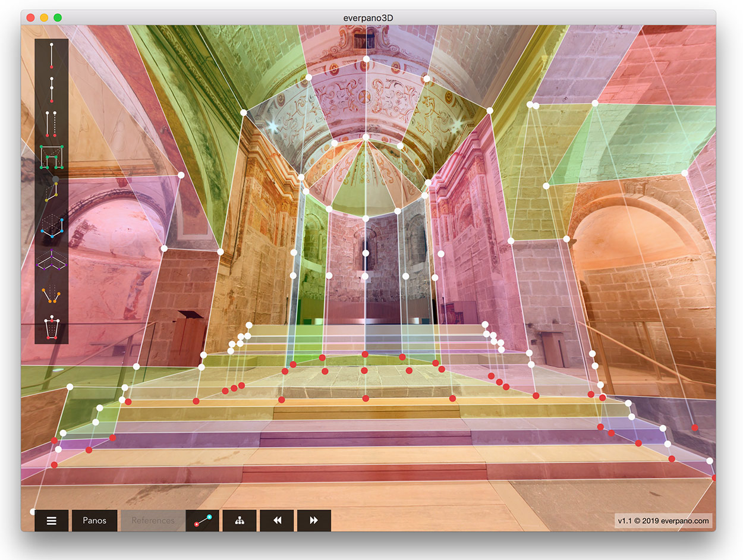
Task: Select the double vertical lines tool
Action: tap(52, 124)
